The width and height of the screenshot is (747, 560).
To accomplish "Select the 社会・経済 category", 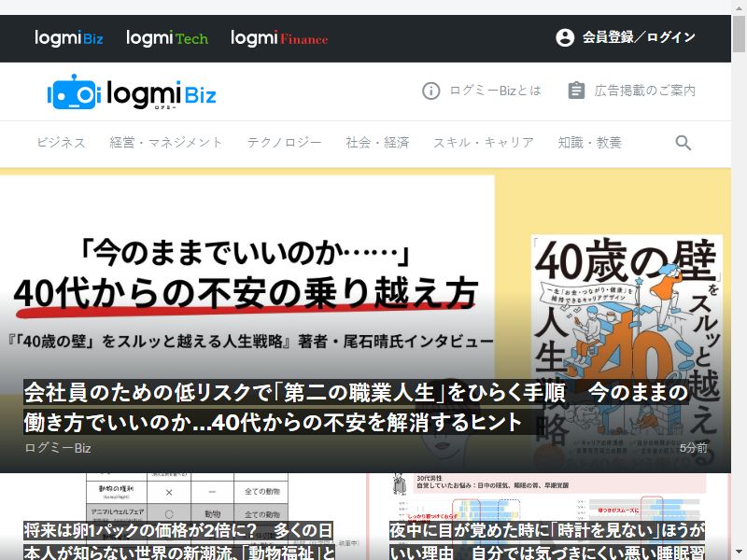I will (377, 143).
